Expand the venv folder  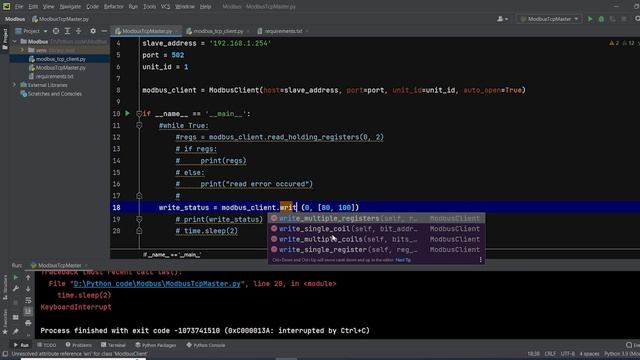click(22, 50)
